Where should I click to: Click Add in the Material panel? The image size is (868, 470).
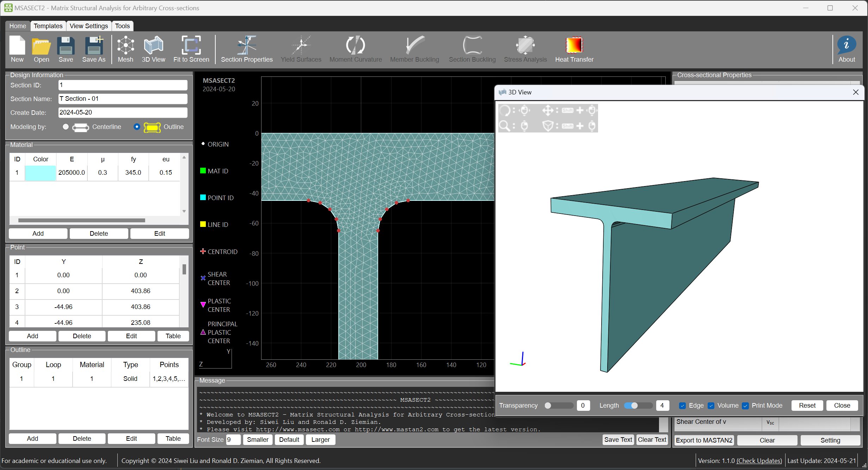pyautogui.click(x=38, y=234)
